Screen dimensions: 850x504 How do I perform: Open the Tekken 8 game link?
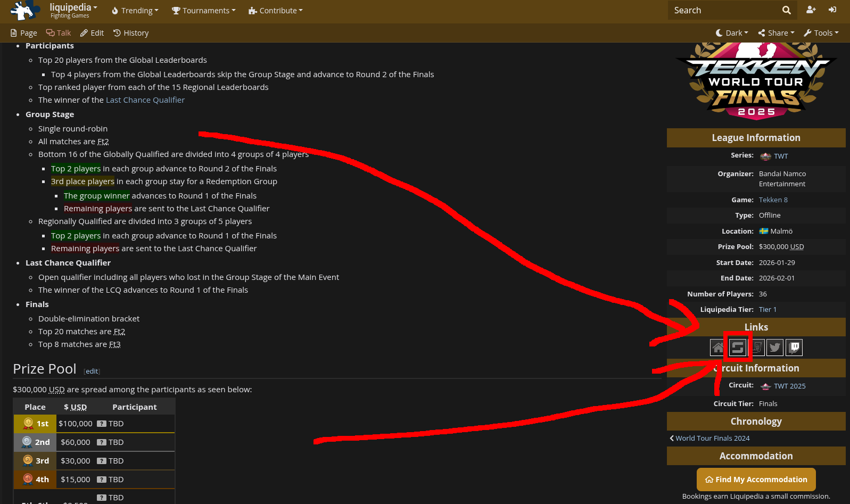tap(773, 200)
